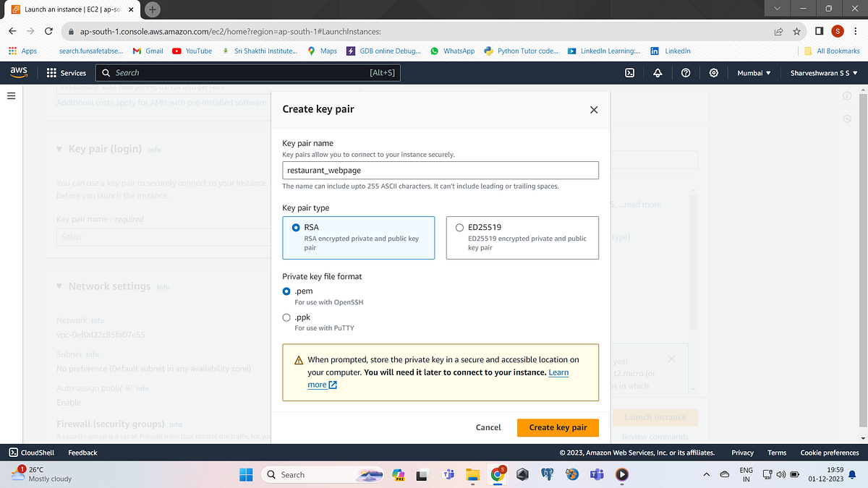Edit the Key pair name field
This screenshot has width=868, height=488.
441,170
